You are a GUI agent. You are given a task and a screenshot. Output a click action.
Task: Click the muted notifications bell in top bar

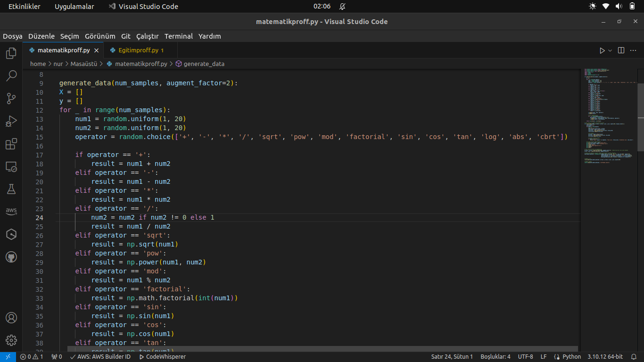[342, 7]
